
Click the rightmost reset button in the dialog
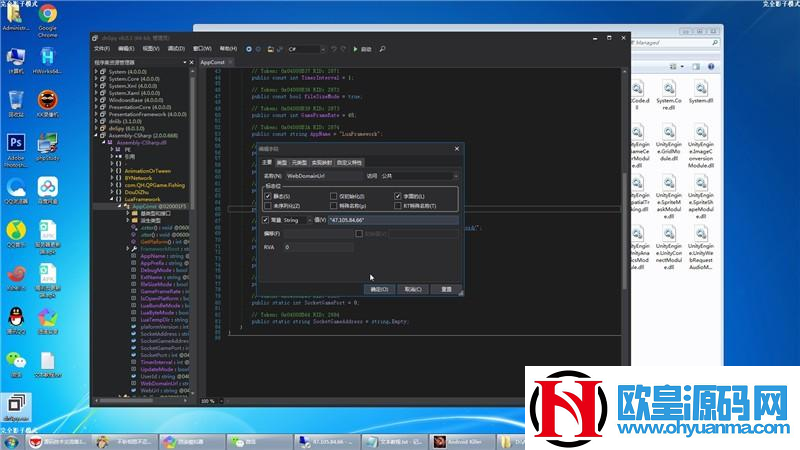click(446, 289)
